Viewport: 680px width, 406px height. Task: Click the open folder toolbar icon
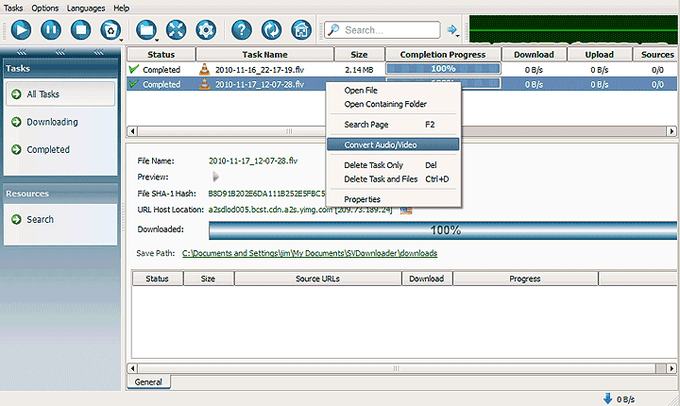pyautogui.click(x=146, y=30)
